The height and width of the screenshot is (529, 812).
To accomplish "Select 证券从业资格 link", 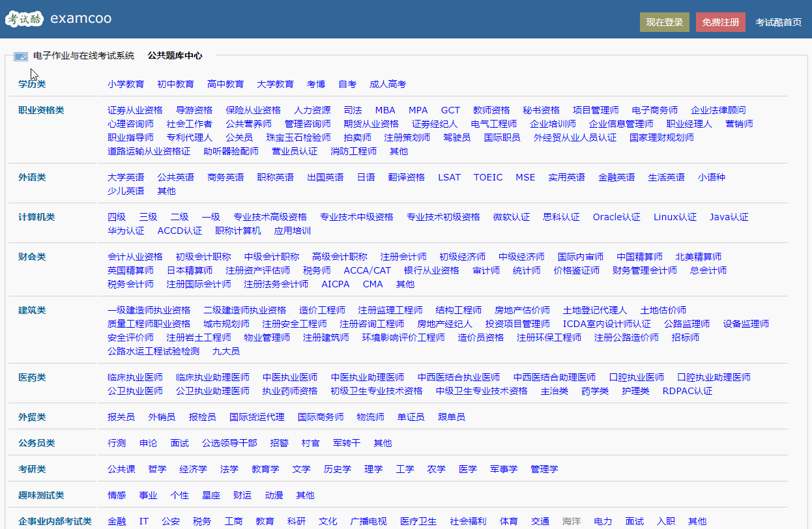I will pos(135,110).
